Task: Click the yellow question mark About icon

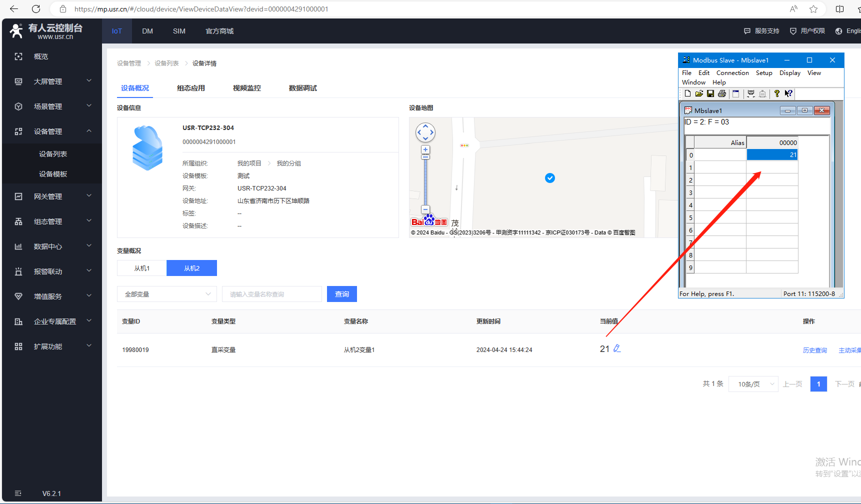Action: [776, 93]
